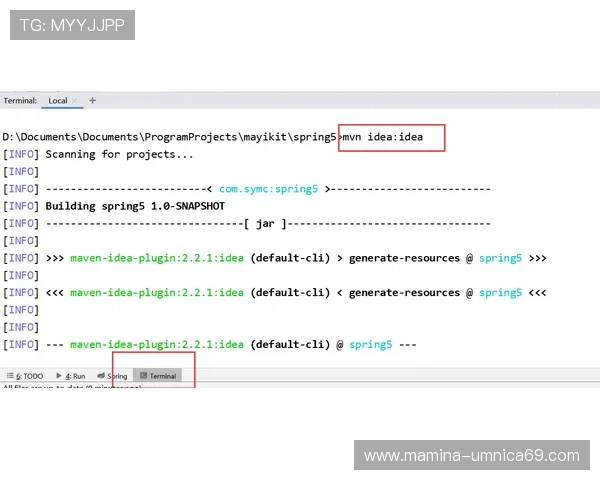
Task: Click maven-idea-plugin text on the <<< line
Action: coord(156,293)
